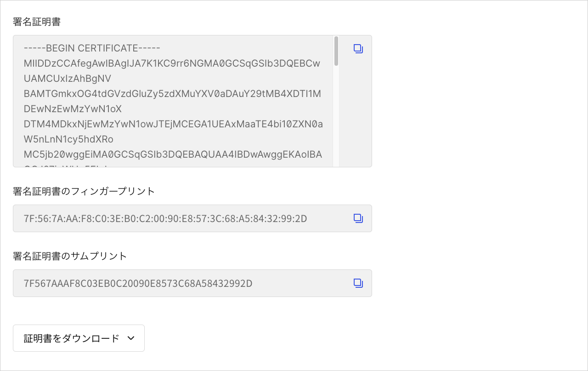
Task: Click the copy icon beside the fingerprint field
Action: tap(357, 218)
